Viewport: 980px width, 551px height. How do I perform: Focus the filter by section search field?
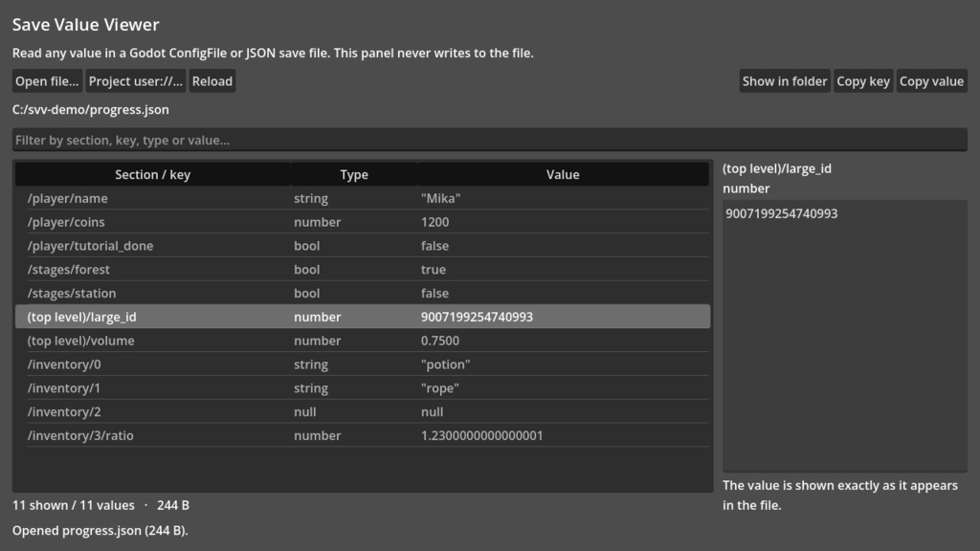pyautogui.click(x=490, y=140)
